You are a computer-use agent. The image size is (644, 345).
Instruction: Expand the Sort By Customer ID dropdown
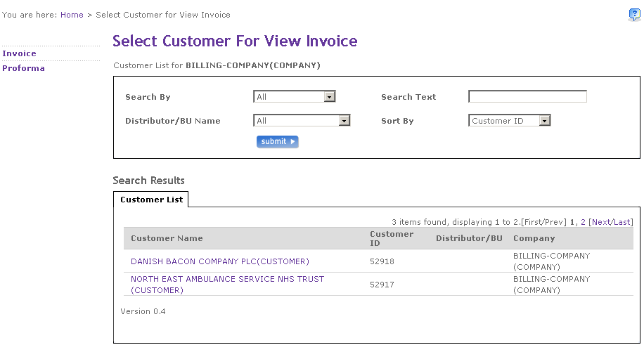(x=509, y=121)
